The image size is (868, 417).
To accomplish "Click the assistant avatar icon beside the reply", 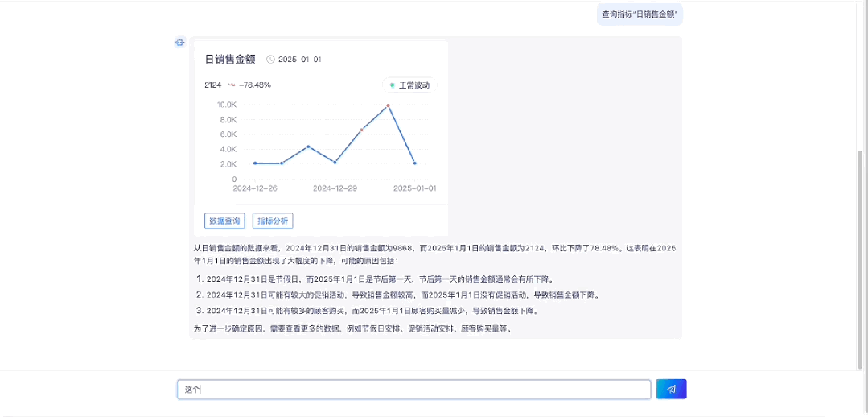I will [x=180, y=42].
